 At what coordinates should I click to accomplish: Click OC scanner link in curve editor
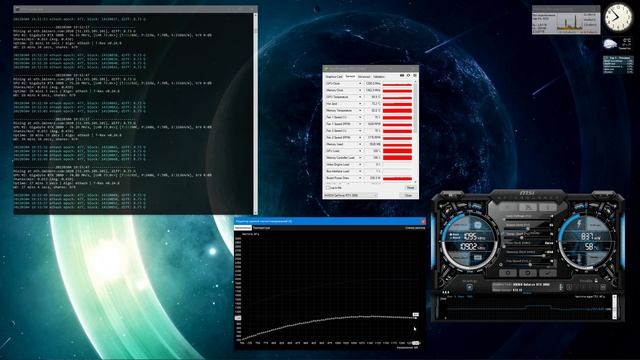[x=415, y=228]
